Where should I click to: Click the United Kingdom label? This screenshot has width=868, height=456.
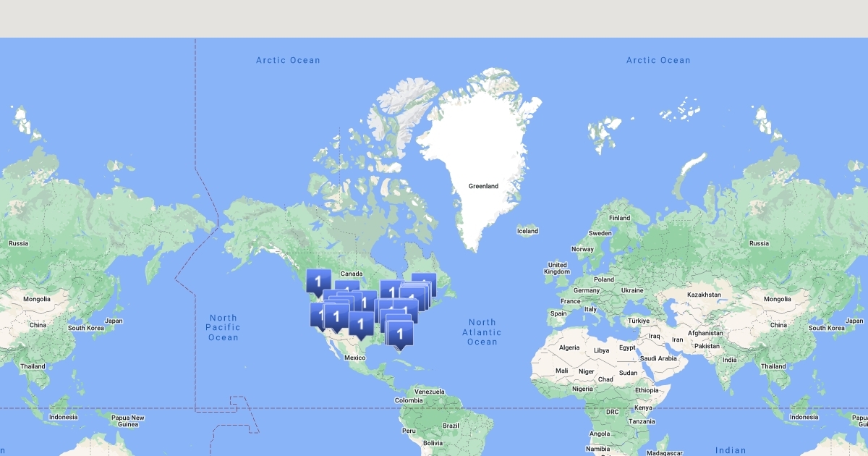tap(557, 268)
